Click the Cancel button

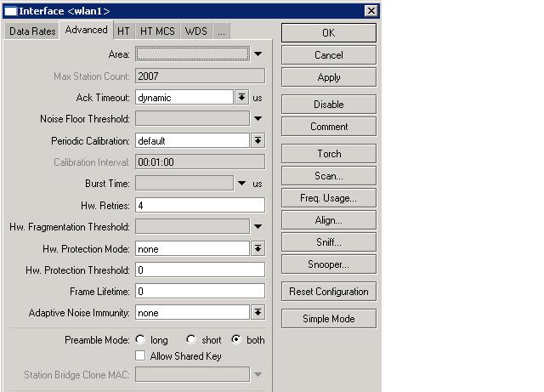329,55
